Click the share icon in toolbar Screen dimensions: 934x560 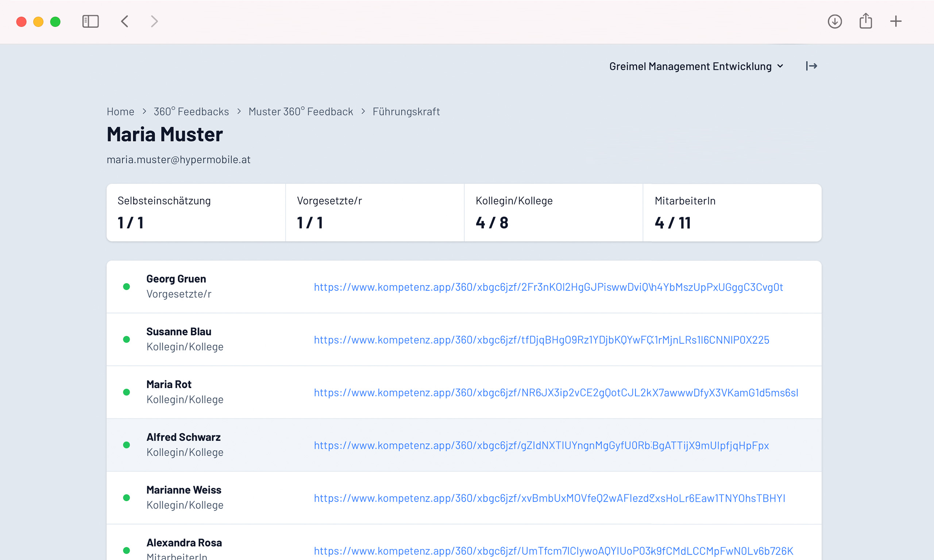[865, 22]
